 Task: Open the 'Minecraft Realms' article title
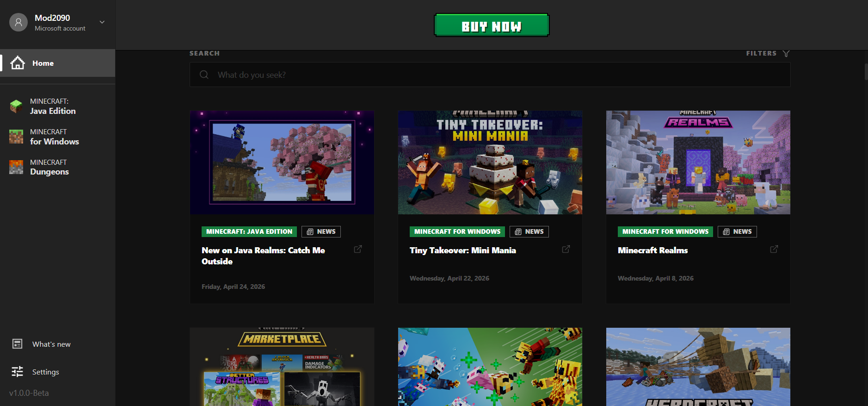click(x=653, y=250)
